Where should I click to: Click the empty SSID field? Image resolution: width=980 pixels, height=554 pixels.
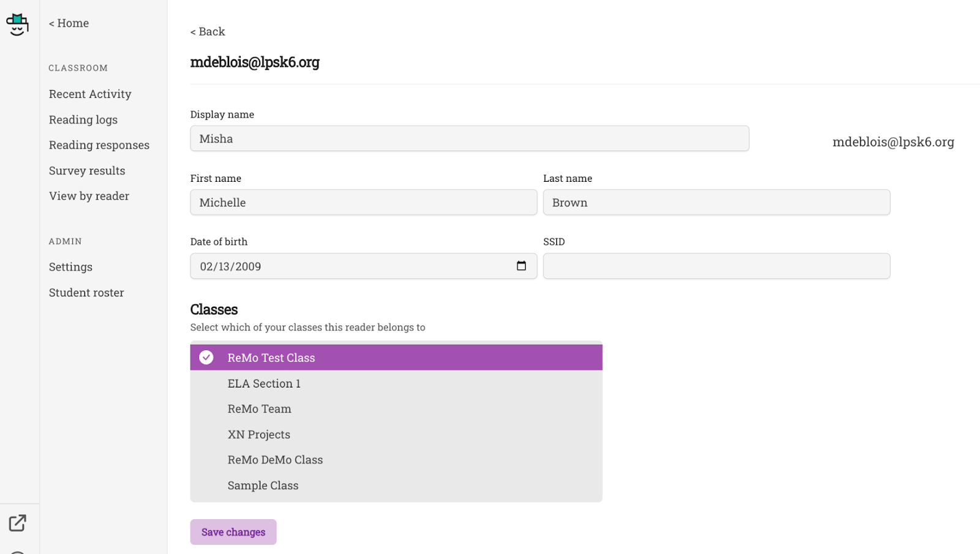pyautogui.click(x=717, y=266)
